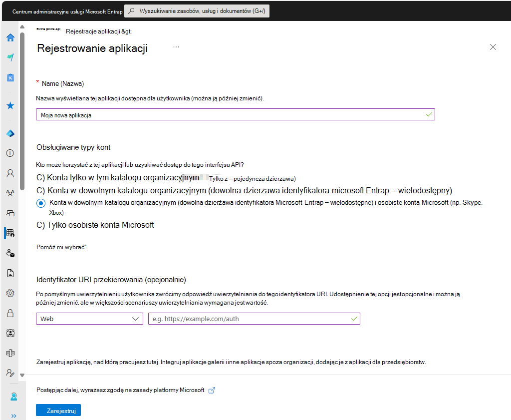Click the 'Rejestrowanie aplikacji' page title
This screenshot has height=420, width=511.
tap(92, 48)
